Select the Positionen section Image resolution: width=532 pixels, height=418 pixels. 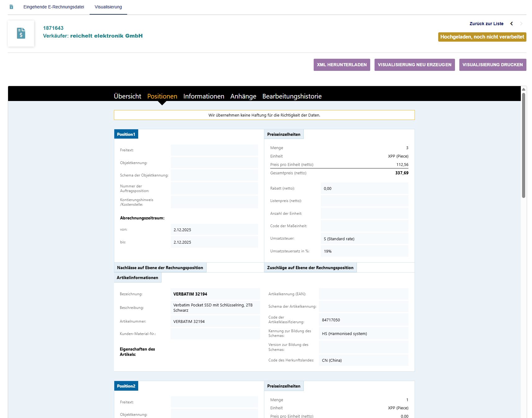pyautogui.click(x=162, y=96)
